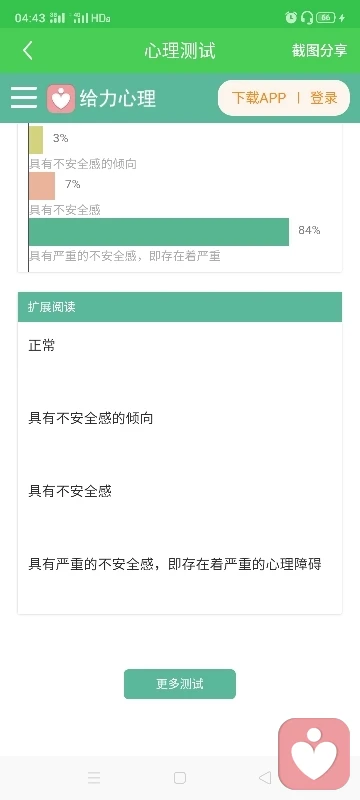This screenshot has width=360, height=800.
Task: Select the yellow 3% result bar
Action: click(36, 140)
